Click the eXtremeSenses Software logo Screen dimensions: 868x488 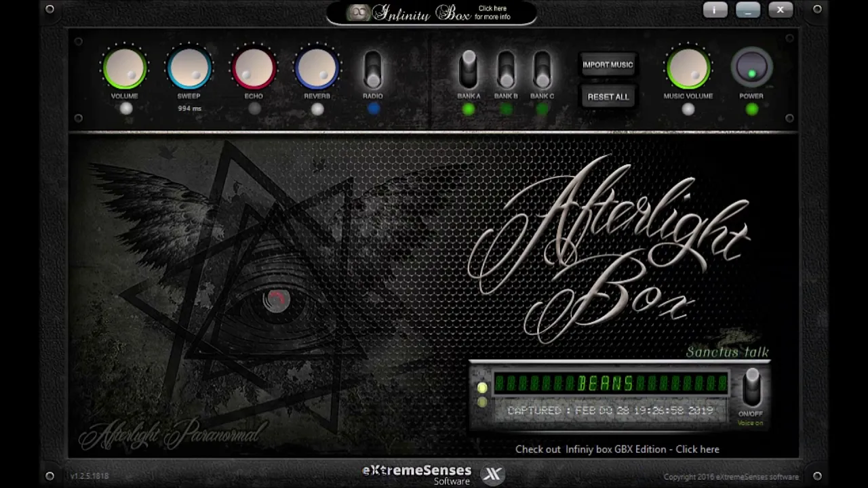416,474
